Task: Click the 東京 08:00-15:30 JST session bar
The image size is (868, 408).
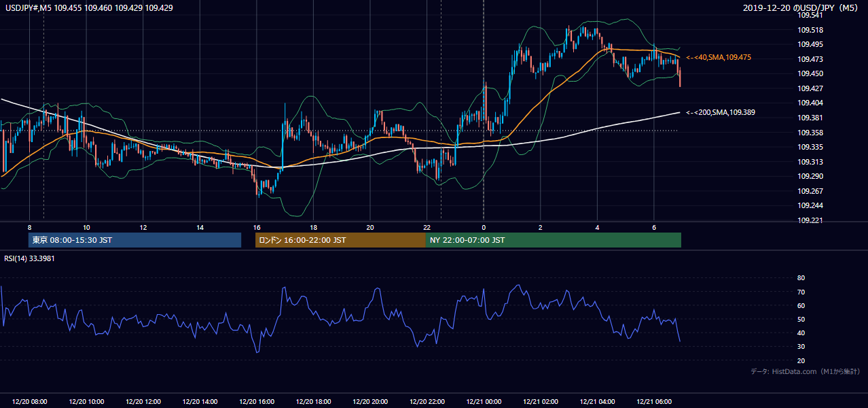Action: pyautogui.click(x=134, y=240)
